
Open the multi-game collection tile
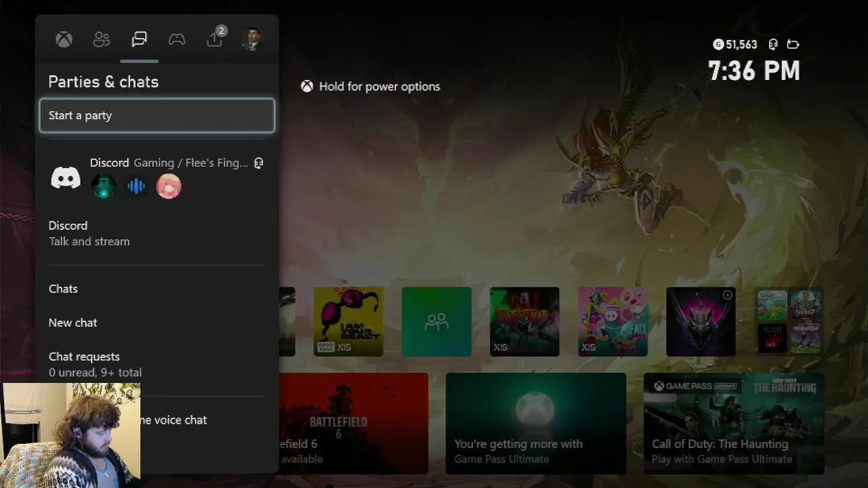(789, 321)
